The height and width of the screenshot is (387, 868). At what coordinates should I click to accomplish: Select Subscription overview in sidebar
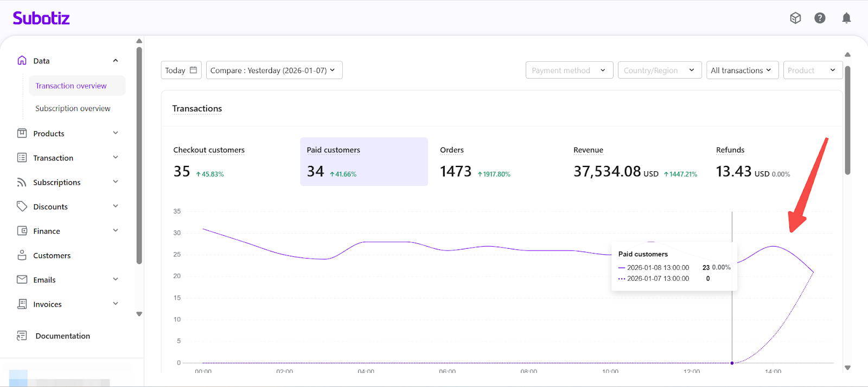click(x=73, y=108)
